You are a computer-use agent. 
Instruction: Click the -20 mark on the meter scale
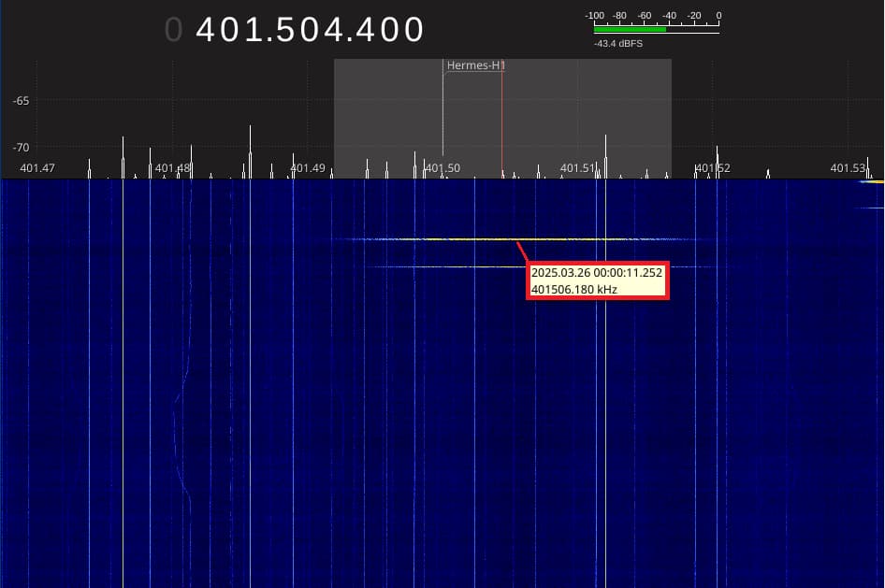(x=694, y=16)
